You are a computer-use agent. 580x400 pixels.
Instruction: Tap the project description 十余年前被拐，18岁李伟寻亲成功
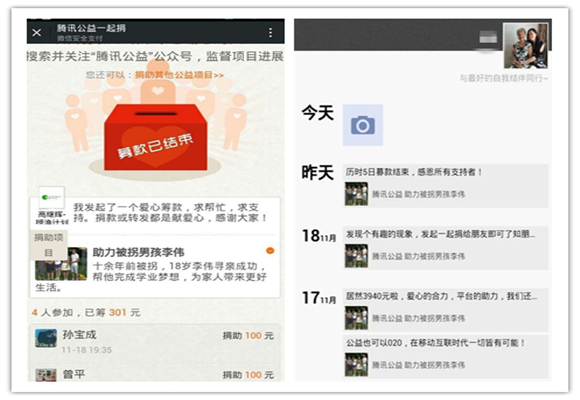click(151, 277)
